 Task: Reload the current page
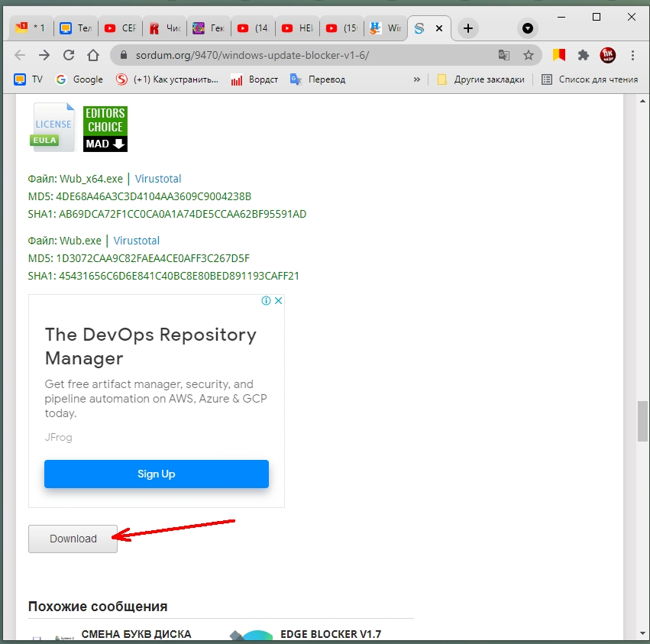coord(69,55)
